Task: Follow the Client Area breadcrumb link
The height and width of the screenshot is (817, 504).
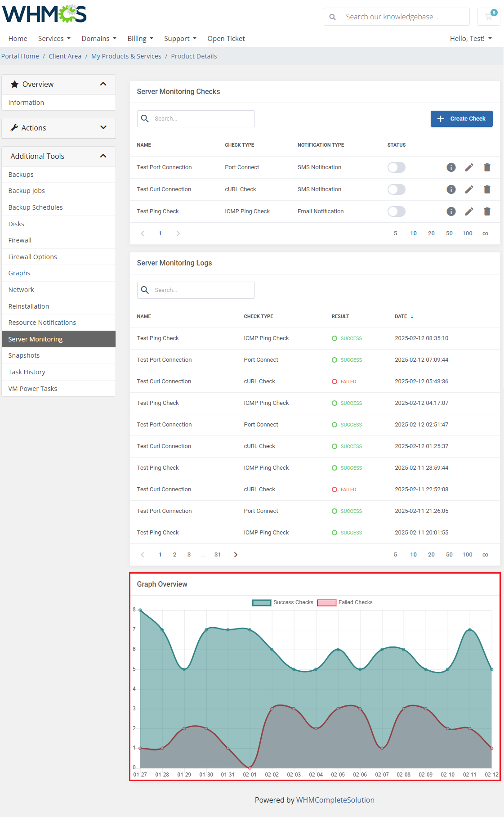Action: [65, 56]
